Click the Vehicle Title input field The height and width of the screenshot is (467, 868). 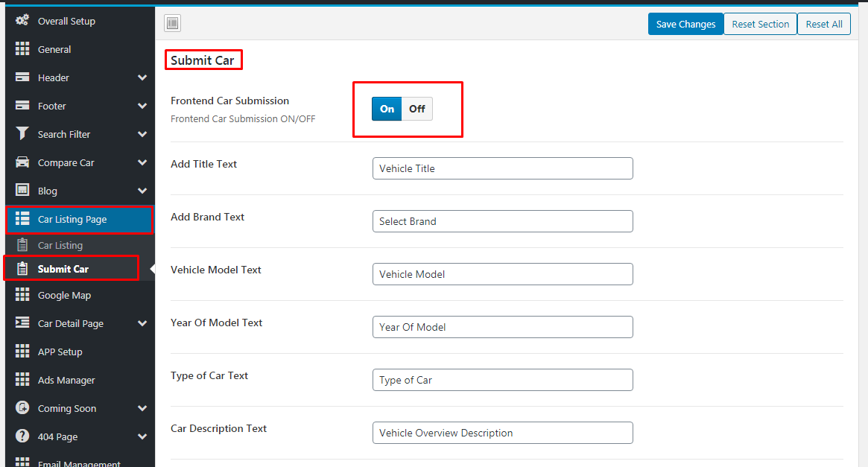503,168
